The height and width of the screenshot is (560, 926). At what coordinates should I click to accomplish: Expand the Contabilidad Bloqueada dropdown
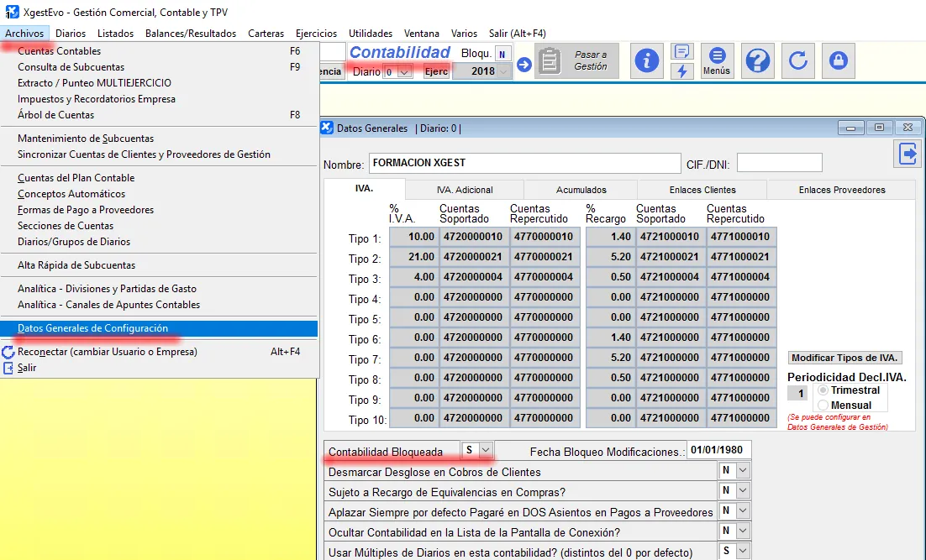point(485,451)
